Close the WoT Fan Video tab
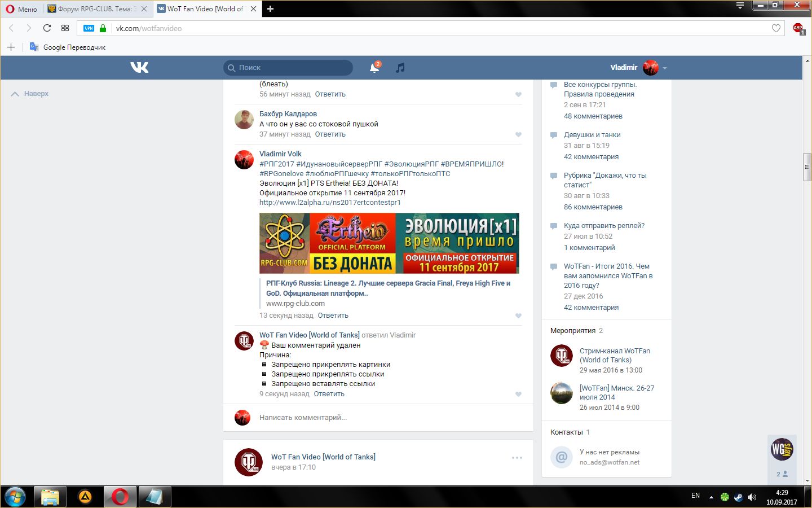Image resolution: width=812 pixels, height=508 pixels. pyautogui.click(x=253, y=9)
